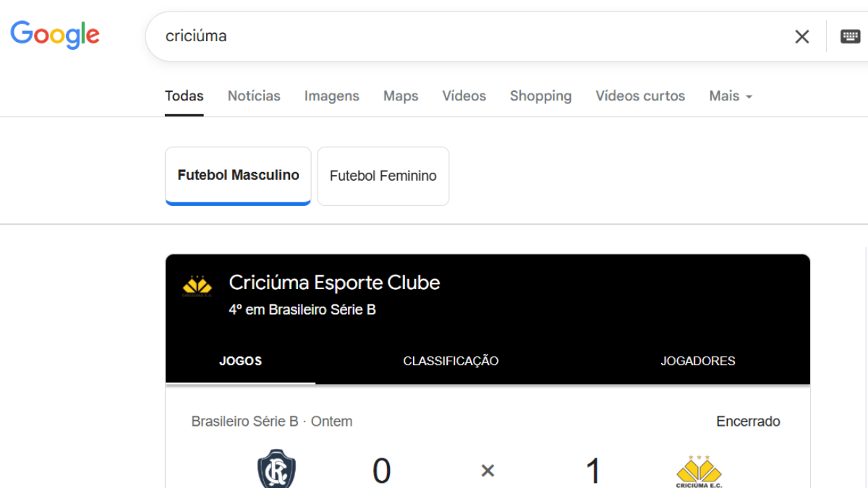This screenshot has height=488, width=868.
Task: Open the Notícias tab
Action: (x=254, y=96)
